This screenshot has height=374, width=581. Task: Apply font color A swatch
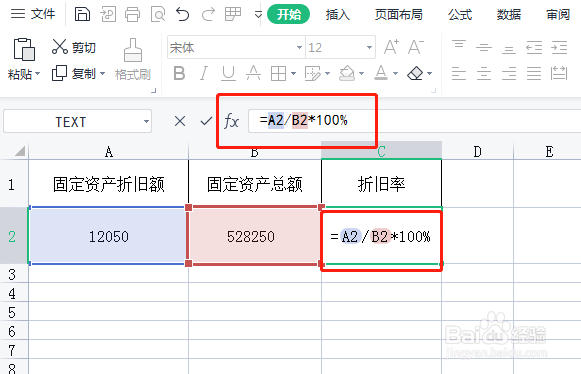point(381,73)
